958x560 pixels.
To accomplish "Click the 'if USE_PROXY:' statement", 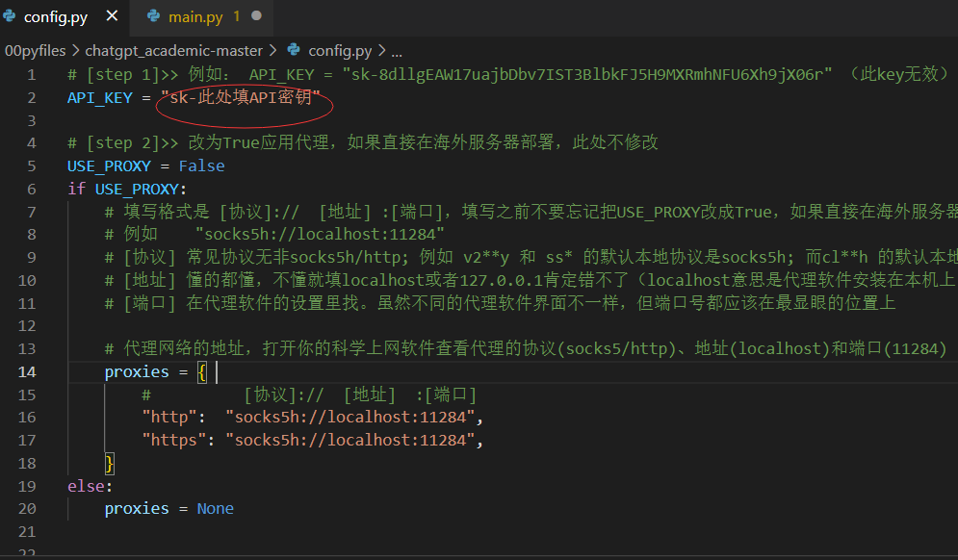I will tap(127, 190).
